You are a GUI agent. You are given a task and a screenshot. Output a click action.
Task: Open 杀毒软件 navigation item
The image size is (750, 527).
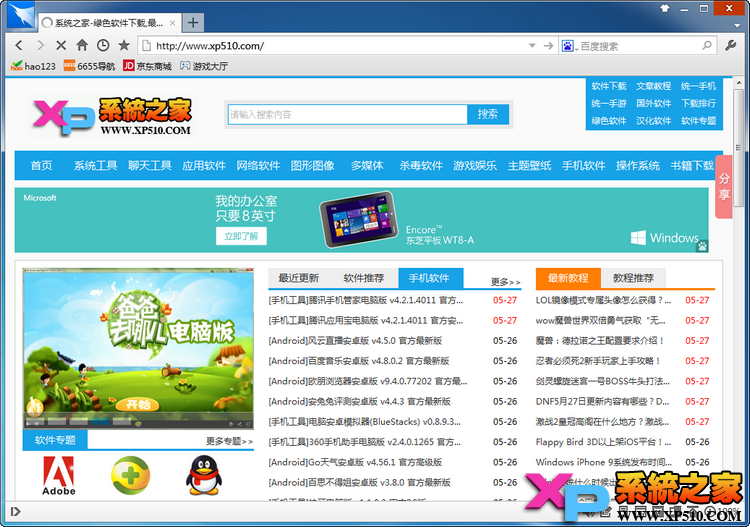(421, 165)
